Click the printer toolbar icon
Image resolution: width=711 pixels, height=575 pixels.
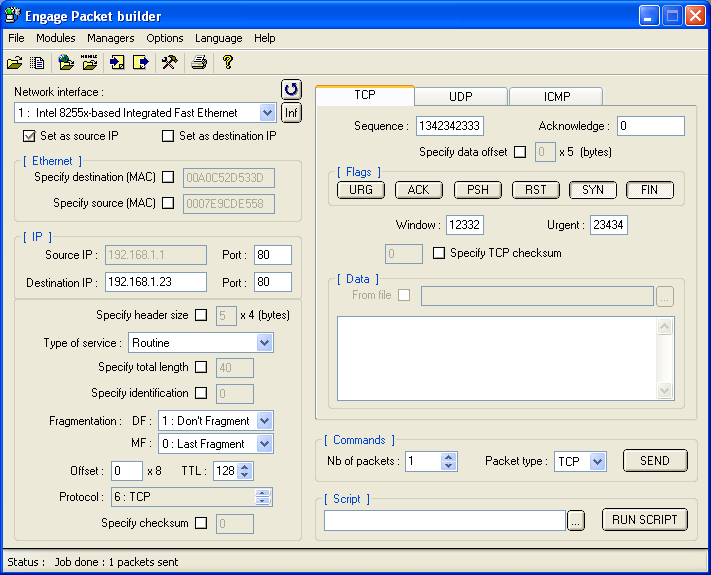click(199, 62)
